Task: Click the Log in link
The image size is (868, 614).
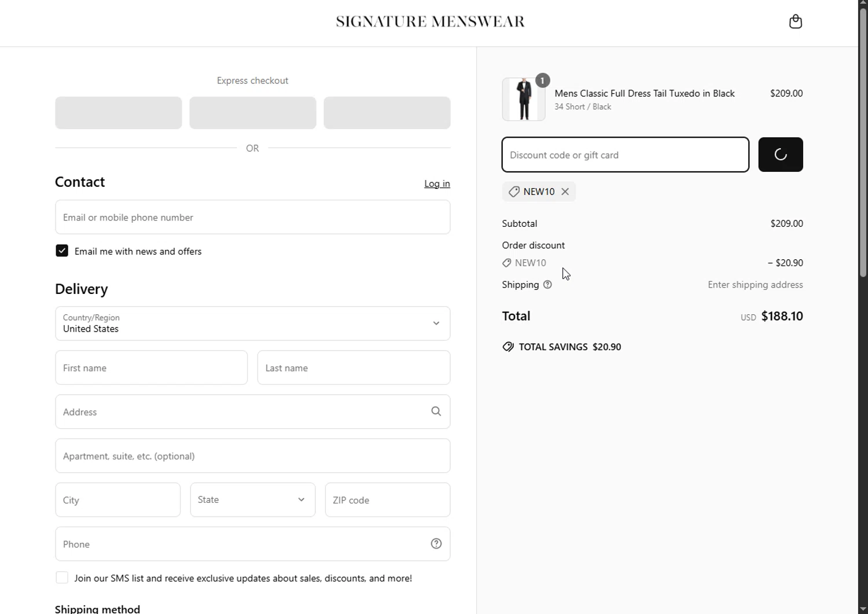Action: [437, 183]
